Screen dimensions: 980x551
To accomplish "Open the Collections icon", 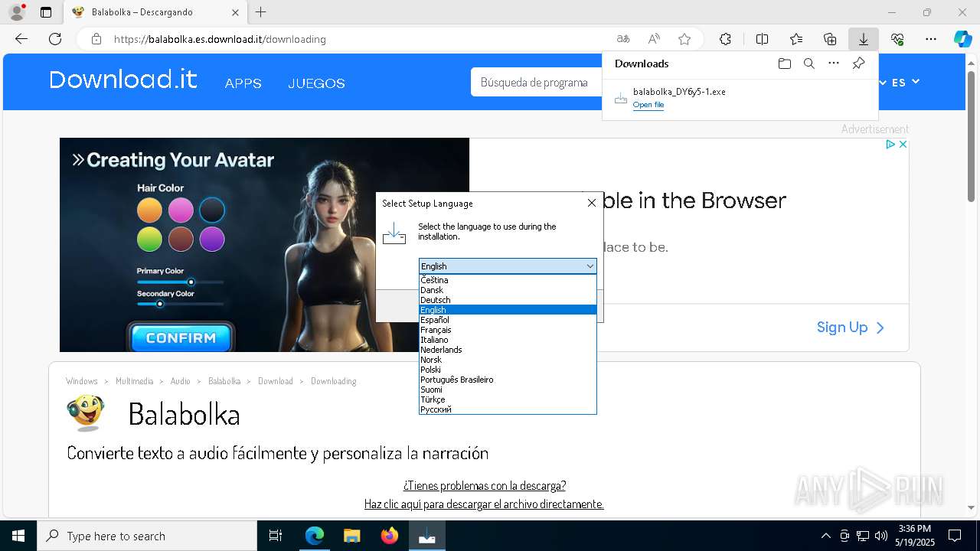I will click(830, 39).
